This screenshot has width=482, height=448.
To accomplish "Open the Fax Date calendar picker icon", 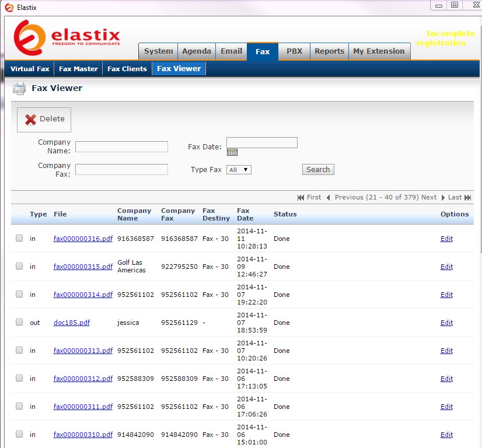I will [x=232, y=152].
